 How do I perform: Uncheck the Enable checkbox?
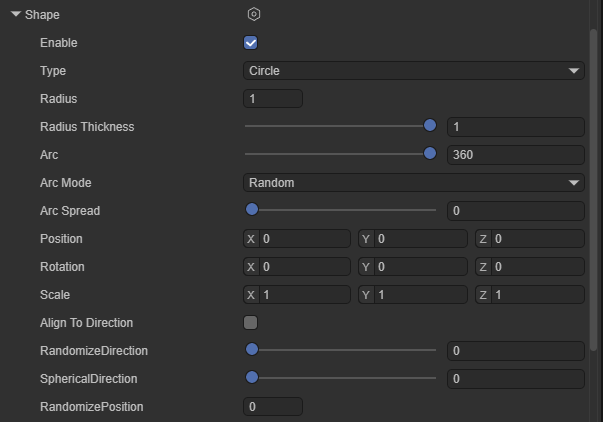(251, 43)
